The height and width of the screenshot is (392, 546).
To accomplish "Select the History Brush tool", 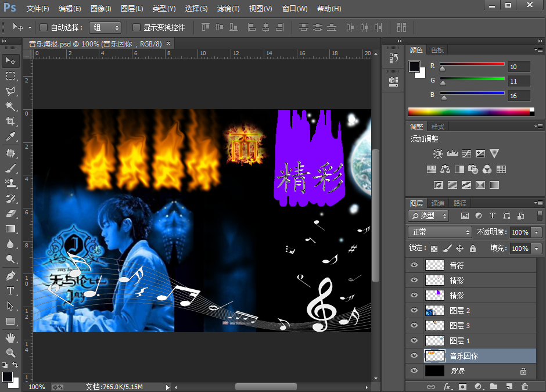I will [10, 199].
